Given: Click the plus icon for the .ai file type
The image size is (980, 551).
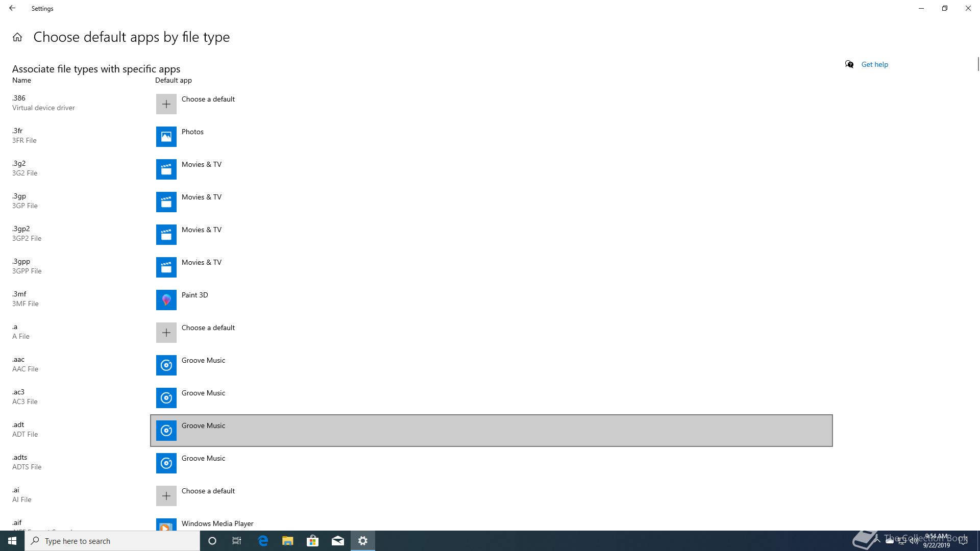Looking at the screenshot, I should [x=166, y=496].
